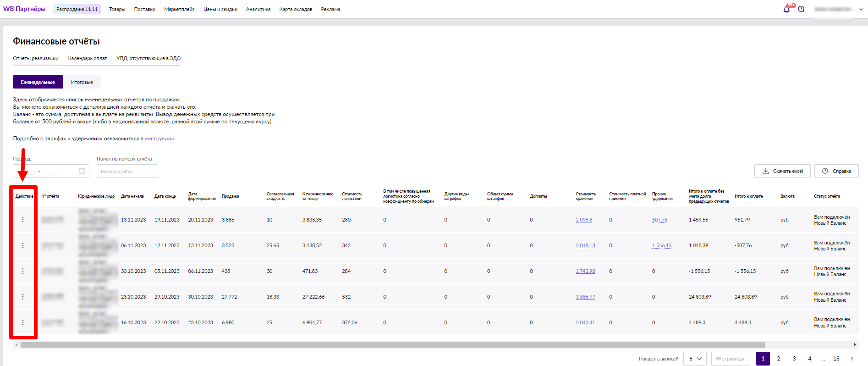Click the № страницы page input
The height and width of the screenshot is (366, 868).
(x=730, y=359)
